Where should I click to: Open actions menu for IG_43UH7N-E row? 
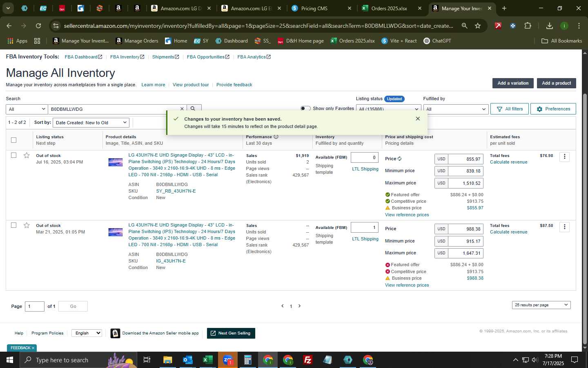coord(564,227)
